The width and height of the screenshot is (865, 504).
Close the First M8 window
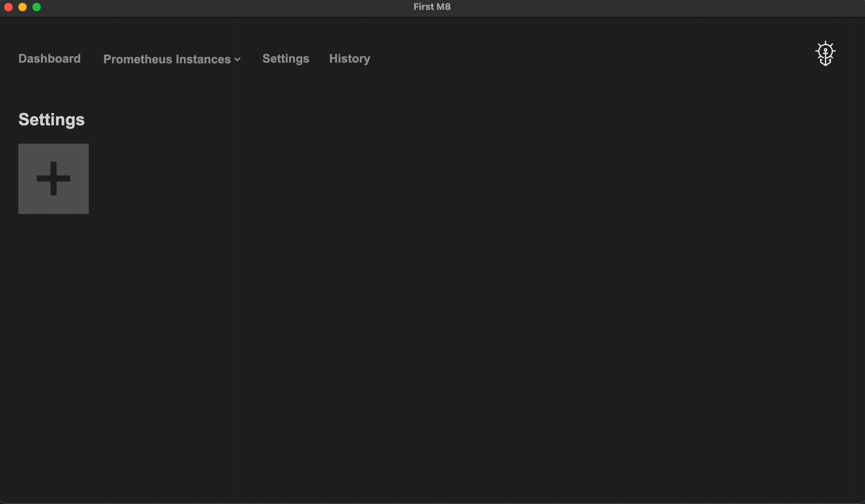(x=8, y=7)
